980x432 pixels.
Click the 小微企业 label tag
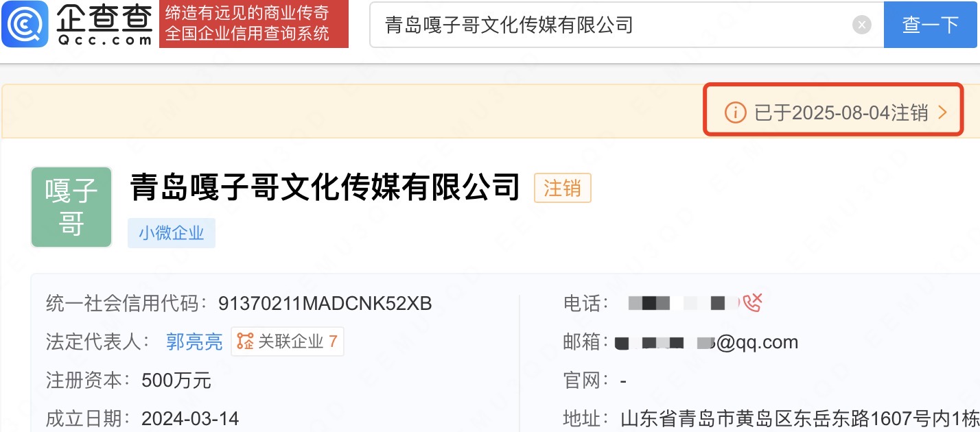[172, 233]
